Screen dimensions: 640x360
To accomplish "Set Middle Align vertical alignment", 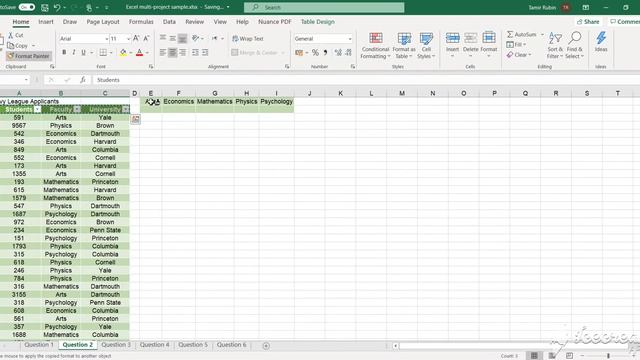I will coord(173,38).
